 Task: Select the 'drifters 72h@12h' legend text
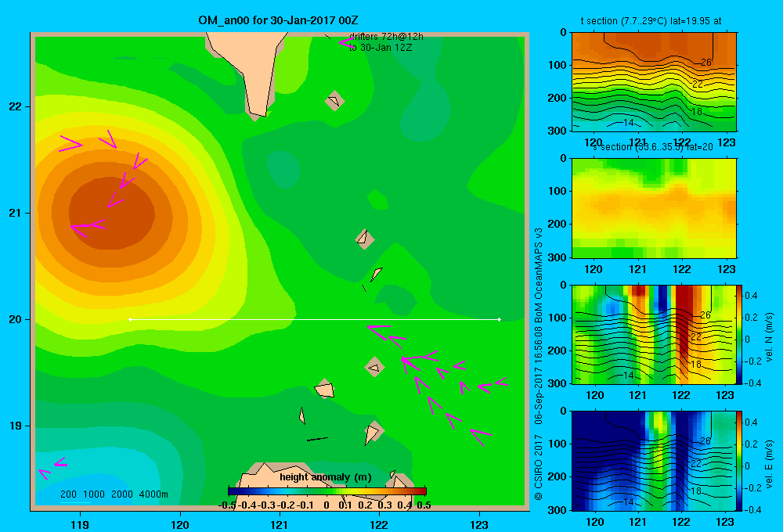click(386, 37)
